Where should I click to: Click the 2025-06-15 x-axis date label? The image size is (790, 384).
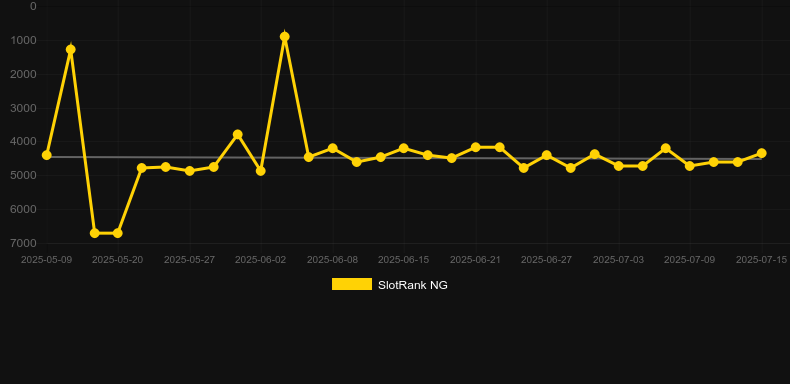tap(404, 260)
